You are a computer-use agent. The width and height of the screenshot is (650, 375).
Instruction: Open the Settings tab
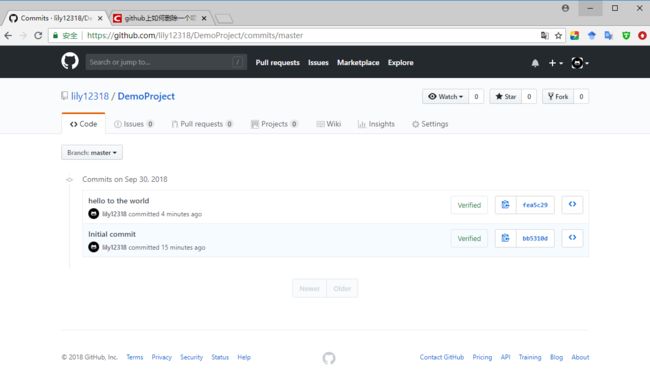[x=430, y=124]
